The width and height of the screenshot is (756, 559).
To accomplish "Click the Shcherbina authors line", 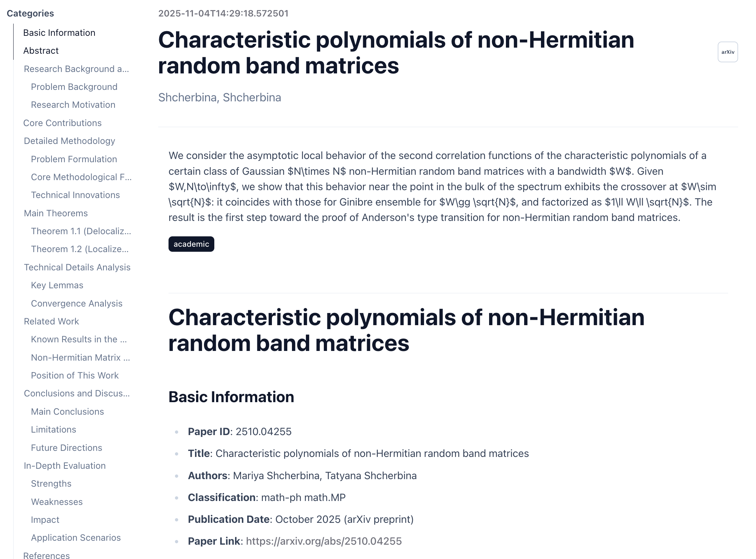I will point(219,97).
